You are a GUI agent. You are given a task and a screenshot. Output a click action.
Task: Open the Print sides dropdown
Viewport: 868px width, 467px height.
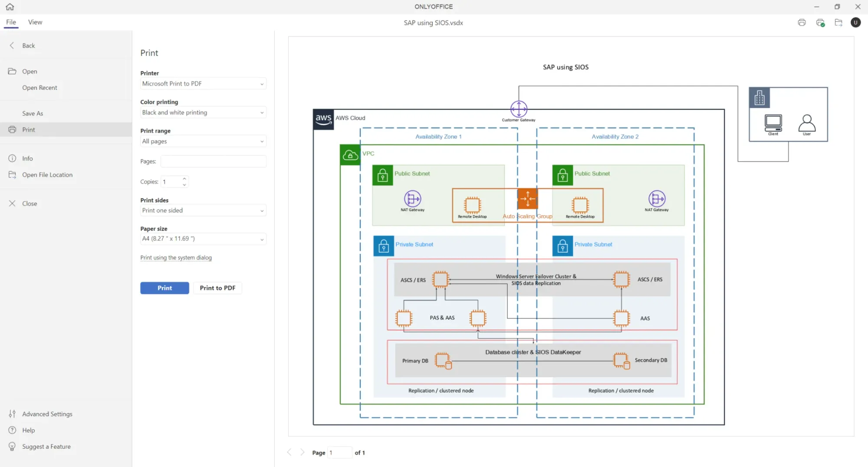click(261, 210)
